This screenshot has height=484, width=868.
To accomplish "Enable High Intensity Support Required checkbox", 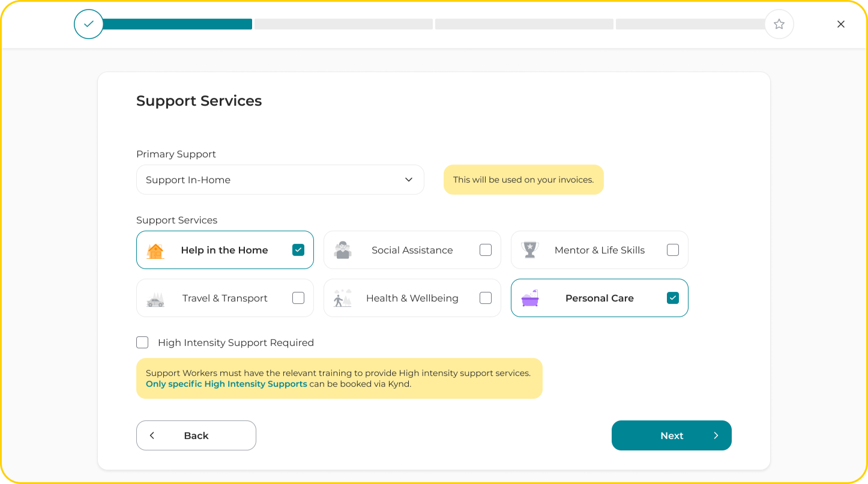I will click(142, 342).
